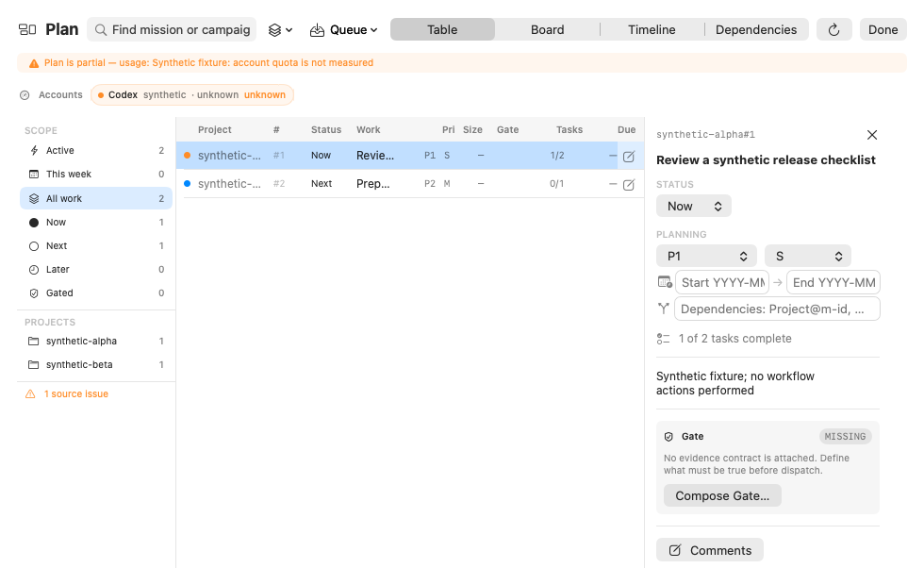Viewport: 924px width, 585px height.
Task: Click the Compose Gate... button
Action: click(x=722, y=496)
